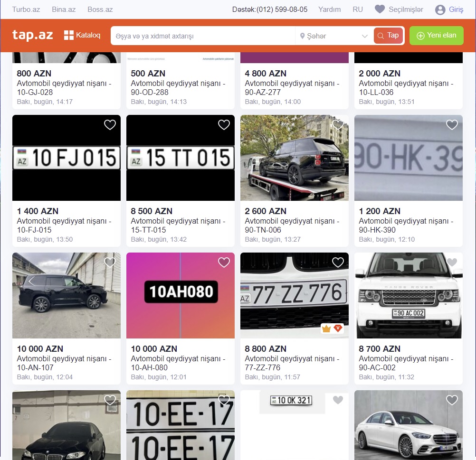Open the Yardım help link
Viewport: 476px width, 460px height.
329,9
